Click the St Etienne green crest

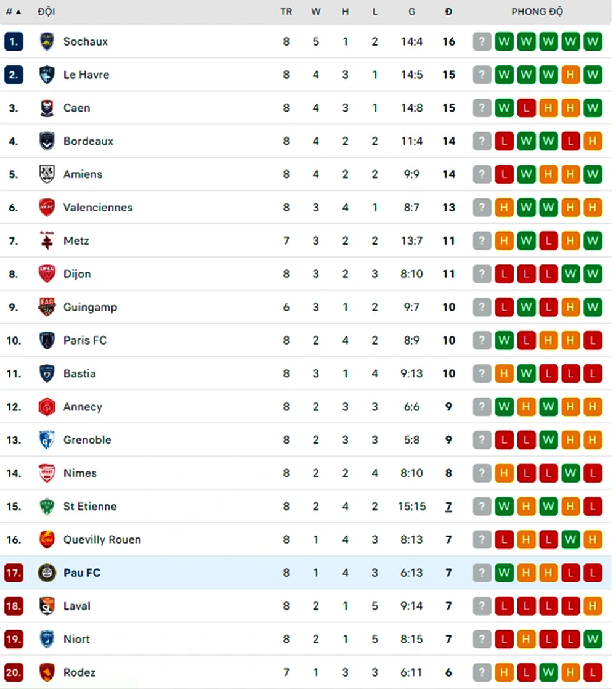tap(47, 506)
